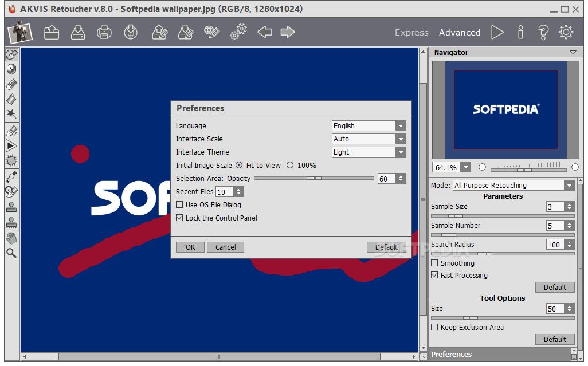588x366 pixels.
Task: Disable the Fast Processing checkbox
Action: (x=434, y=275)
